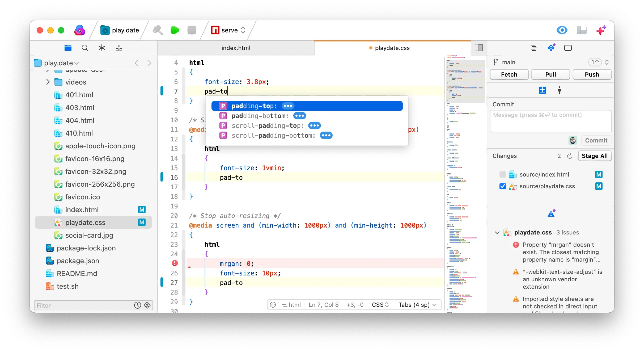Viewport: 644px width, 352px height.
Task: Click the gray Stop button
Action: (192, 30)
